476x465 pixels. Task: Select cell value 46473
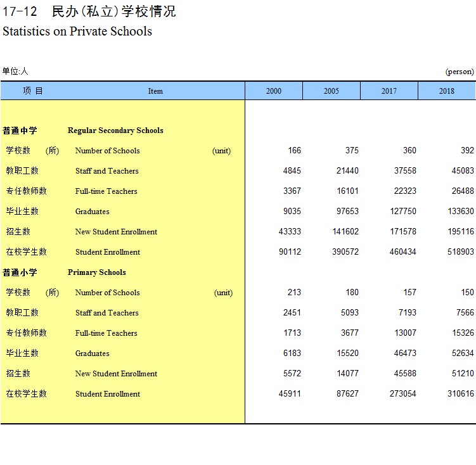405,353
